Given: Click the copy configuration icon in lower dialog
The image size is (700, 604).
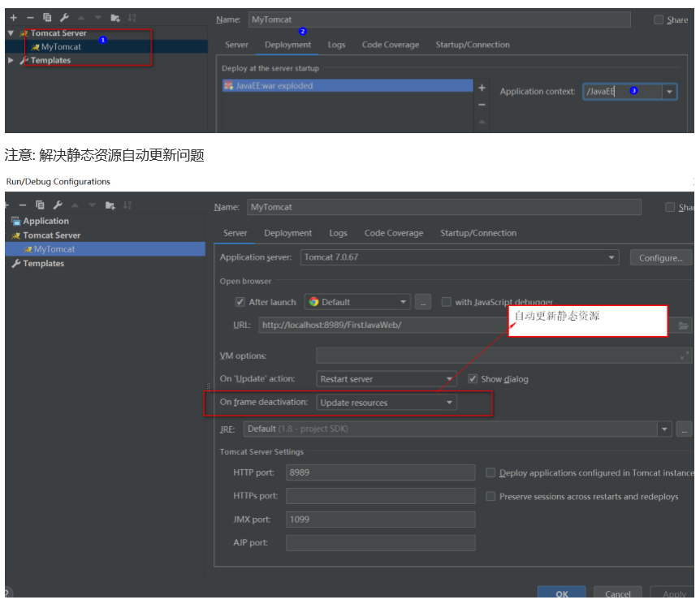Looking at the screenshot, I should [x=40, y=205].
